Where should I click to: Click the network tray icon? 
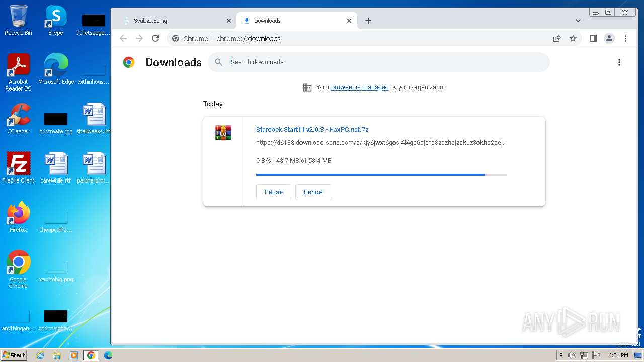pos(584,355)
